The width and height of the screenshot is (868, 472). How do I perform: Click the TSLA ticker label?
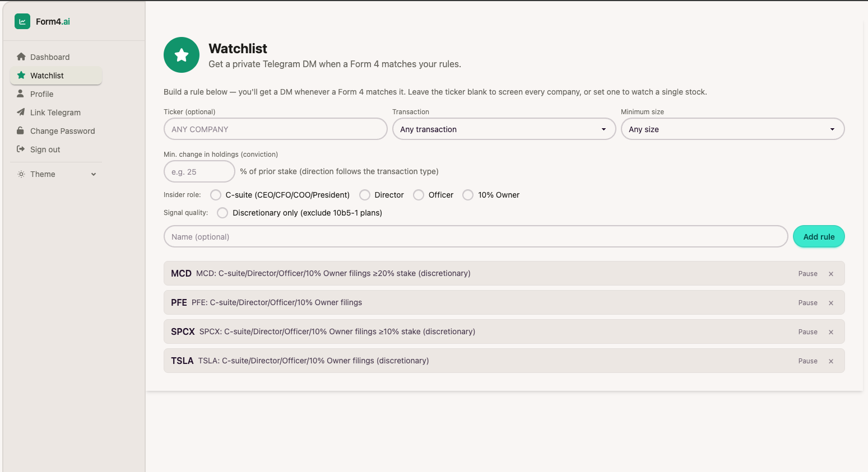tap(182, 361)
